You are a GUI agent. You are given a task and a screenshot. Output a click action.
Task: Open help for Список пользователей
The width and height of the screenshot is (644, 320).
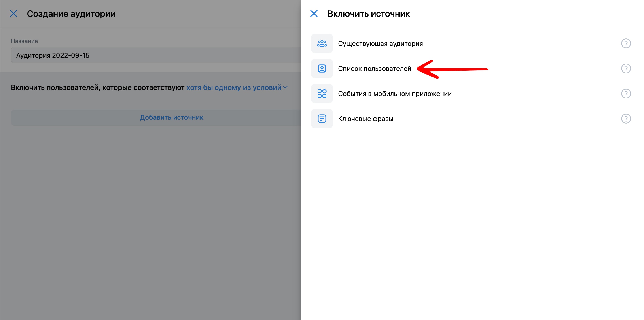pyautogui.click(x=626, y=68)
